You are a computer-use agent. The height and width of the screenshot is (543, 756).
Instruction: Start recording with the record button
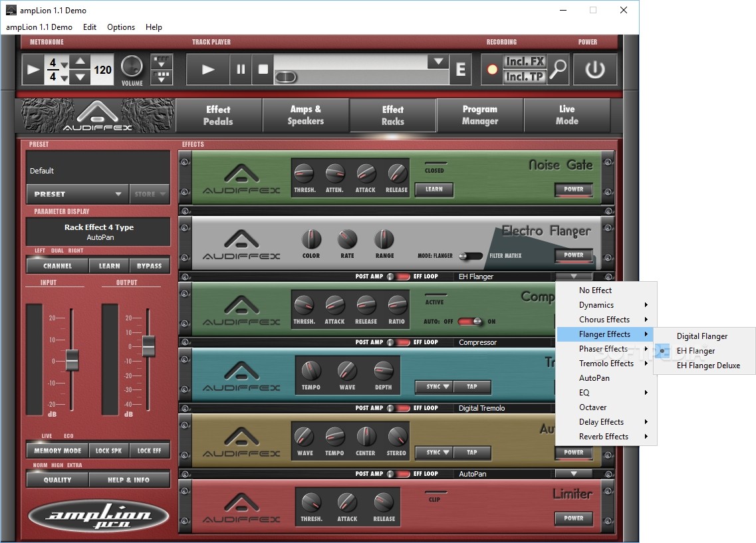click(492, 70)
